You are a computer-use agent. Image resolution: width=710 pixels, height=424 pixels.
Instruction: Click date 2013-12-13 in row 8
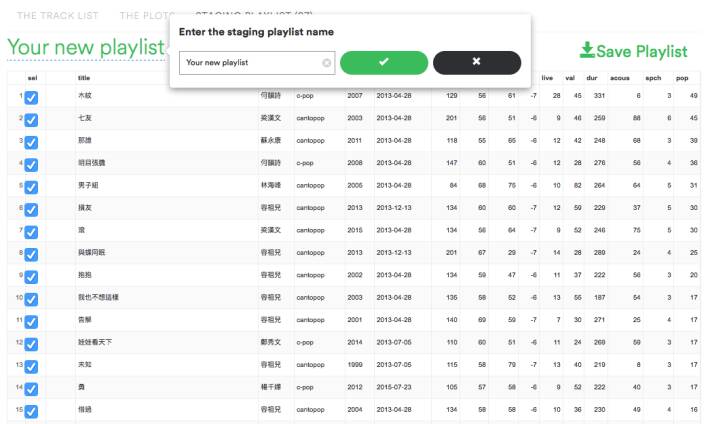(394, 252)
